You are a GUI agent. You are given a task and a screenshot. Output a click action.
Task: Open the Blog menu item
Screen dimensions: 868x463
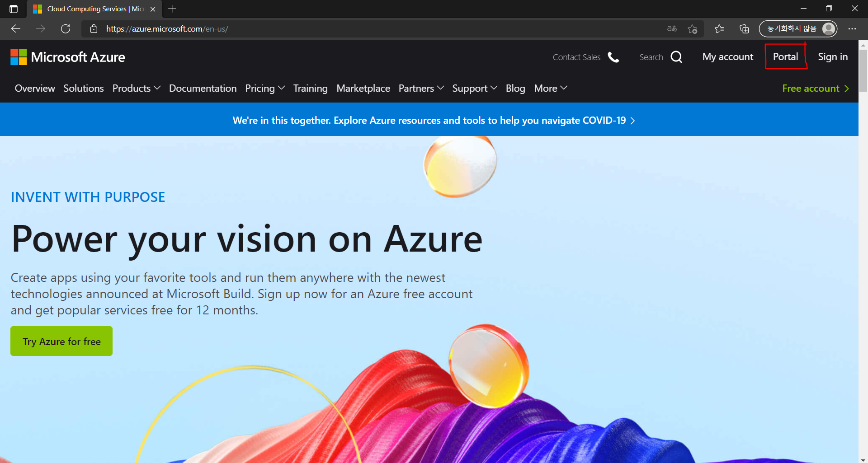click(515, 89)
